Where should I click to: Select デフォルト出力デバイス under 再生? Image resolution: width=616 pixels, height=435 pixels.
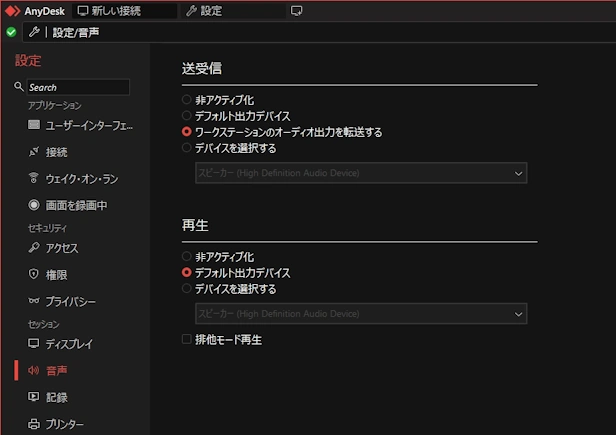click(x=187, y=272)
